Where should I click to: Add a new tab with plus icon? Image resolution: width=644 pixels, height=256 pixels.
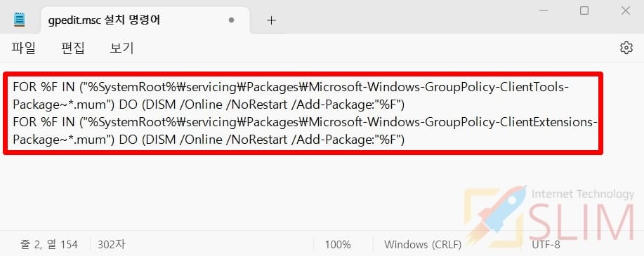pyautogui.click(x=271, y=20)
